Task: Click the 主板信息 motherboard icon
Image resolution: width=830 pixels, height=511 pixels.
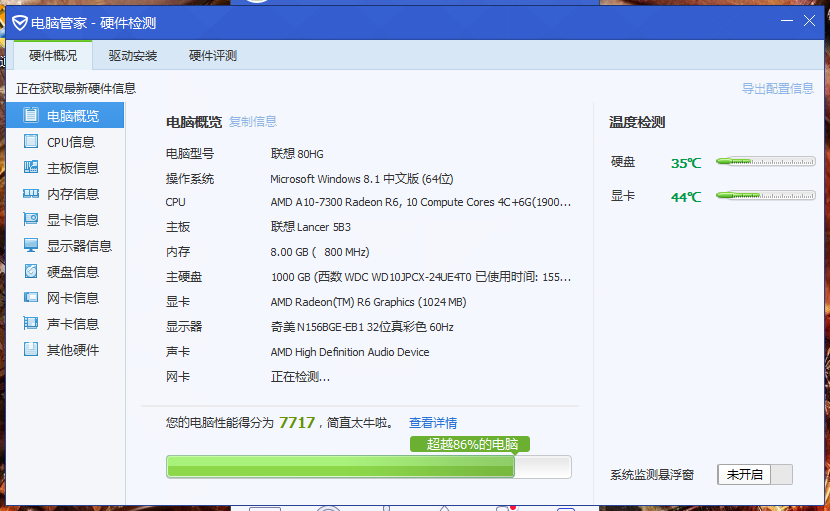Action: coord(31,167)
